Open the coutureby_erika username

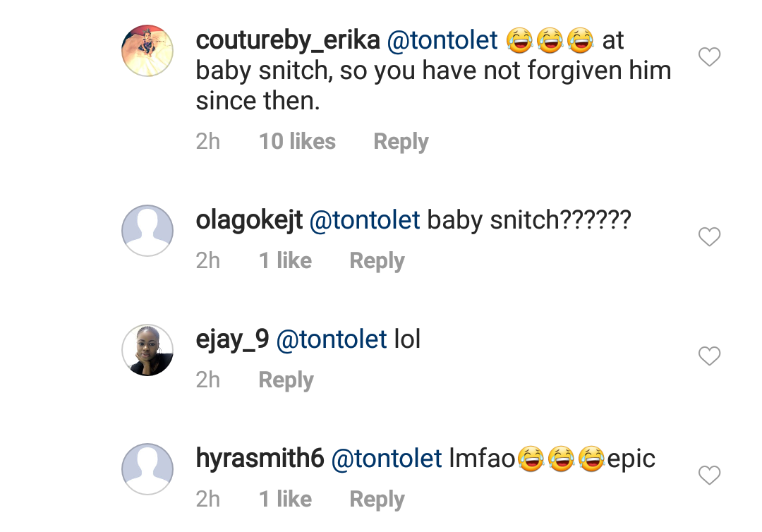point(288,41)
